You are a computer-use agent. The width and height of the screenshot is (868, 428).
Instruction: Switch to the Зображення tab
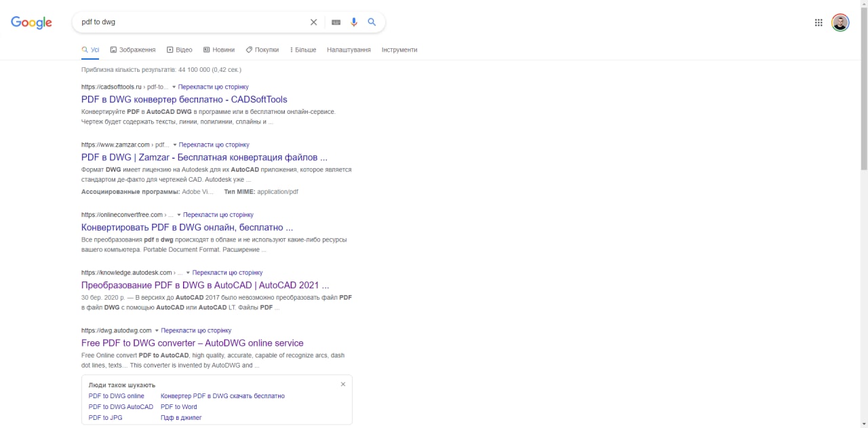133,50
